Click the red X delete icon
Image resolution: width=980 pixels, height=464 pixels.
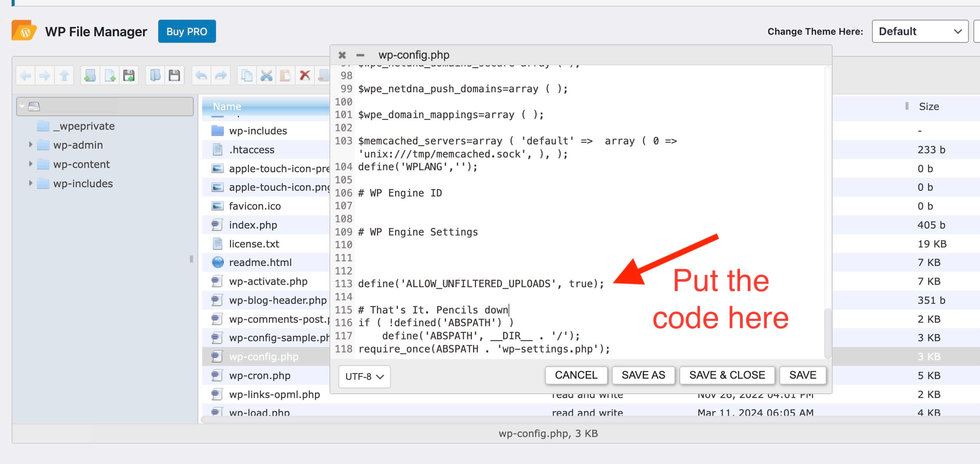pyautogui.click(x=305, y=76)
